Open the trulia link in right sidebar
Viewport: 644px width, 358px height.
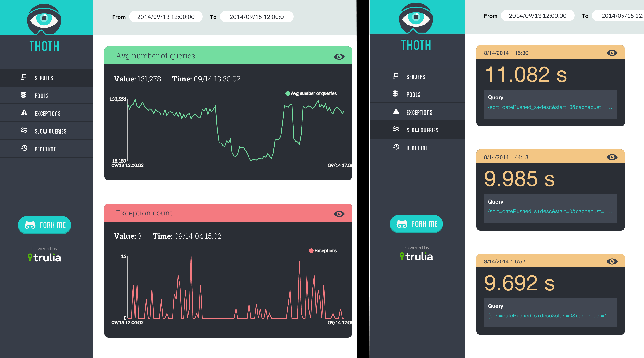click(416, 256)
